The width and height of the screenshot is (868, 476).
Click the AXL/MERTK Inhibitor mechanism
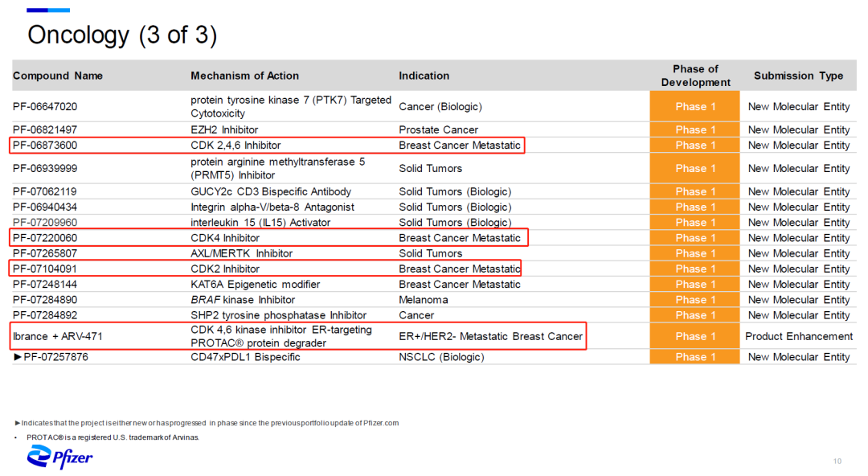pyautogui.click(x=241, y=254)
